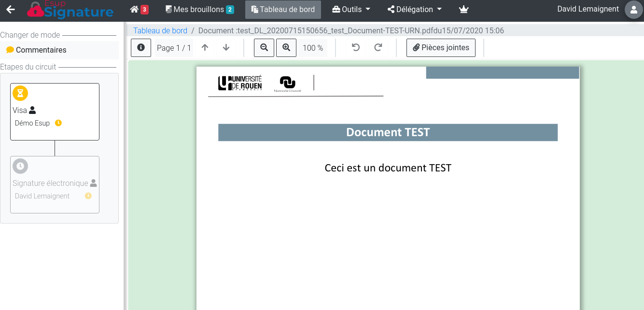
Task: Zoom in with the magnifier plus icon
Action: [x=286, y=48]
